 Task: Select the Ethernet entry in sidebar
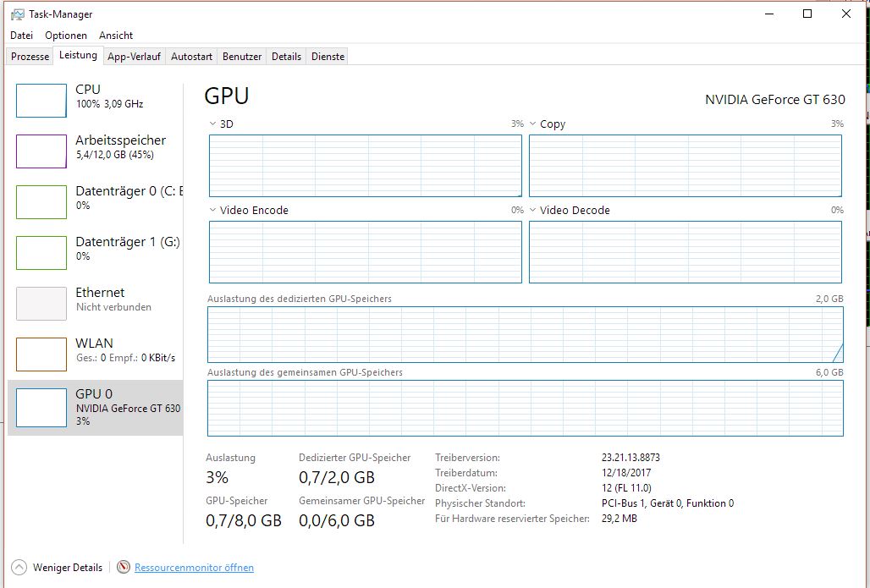[x=96, y=303]
